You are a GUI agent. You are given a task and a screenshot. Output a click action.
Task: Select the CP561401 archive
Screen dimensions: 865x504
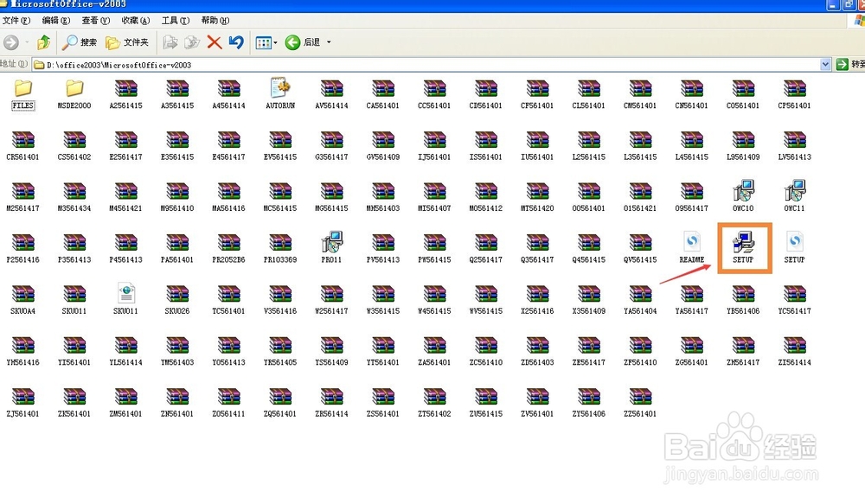(x=794, y=95)
